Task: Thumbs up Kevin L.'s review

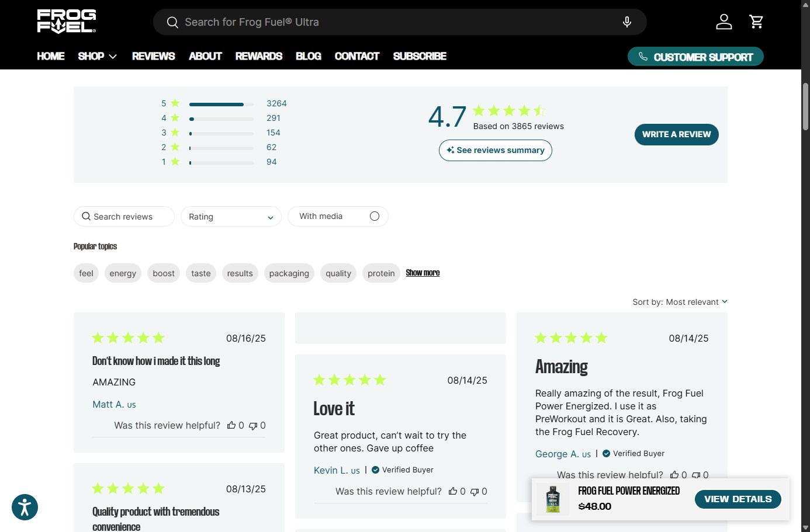Action: coord(453,492)
